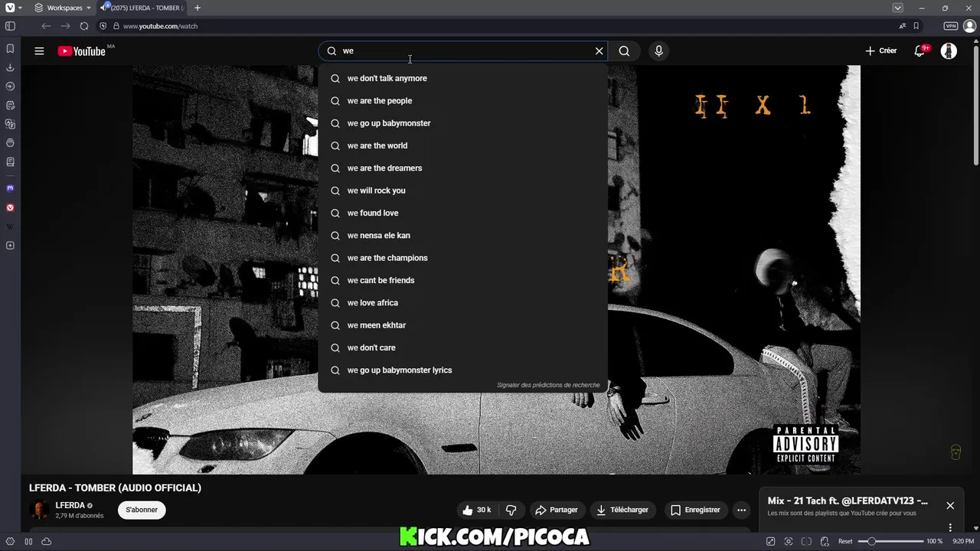This screenshot has width=980, height=551.
Task: Add a new web panel
Action: click(10, 246)
